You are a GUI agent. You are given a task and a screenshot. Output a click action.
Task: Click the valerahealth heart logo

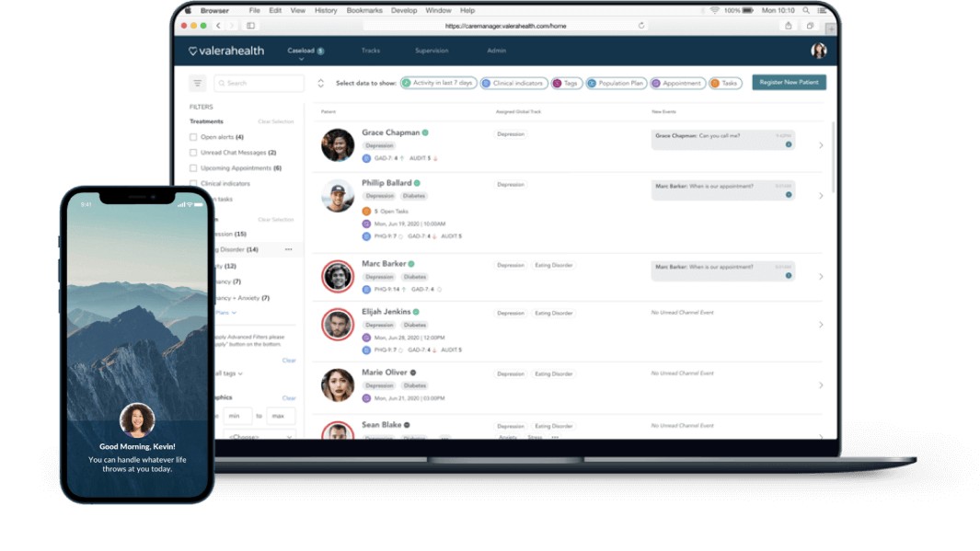point(193,52)
